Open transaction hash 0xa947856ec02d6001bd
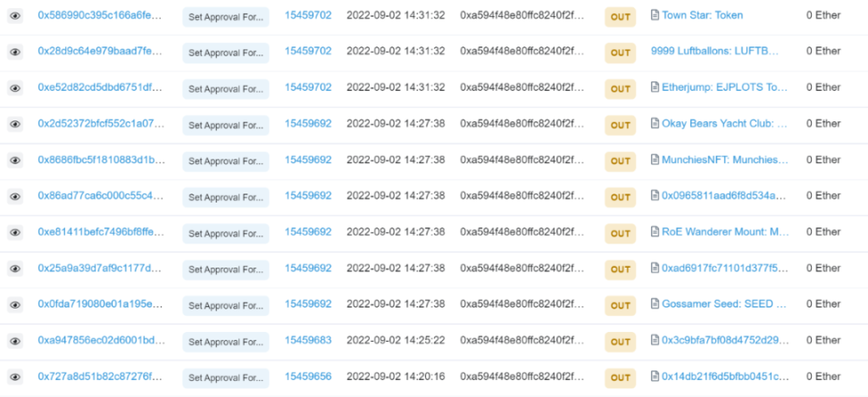The width and height of the screenshot is (868, 397). point(101,340)
